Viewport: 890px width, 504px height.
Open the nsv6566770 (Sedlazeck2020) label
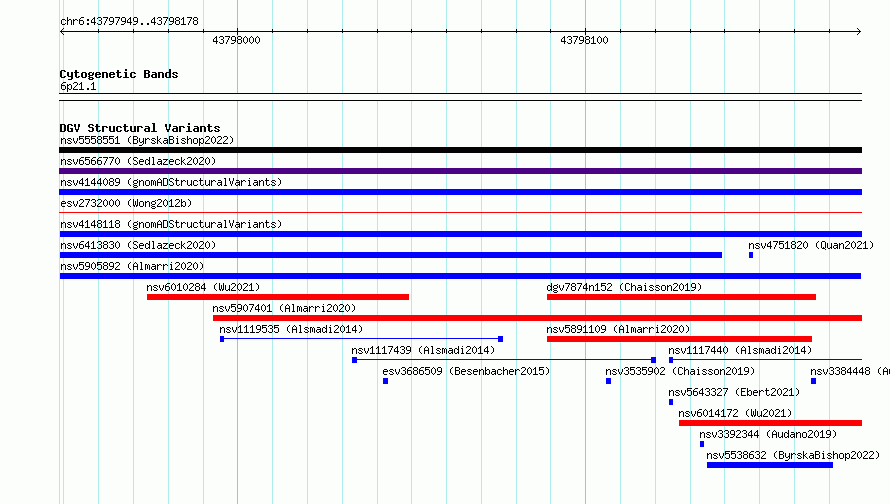pos(138,161)
